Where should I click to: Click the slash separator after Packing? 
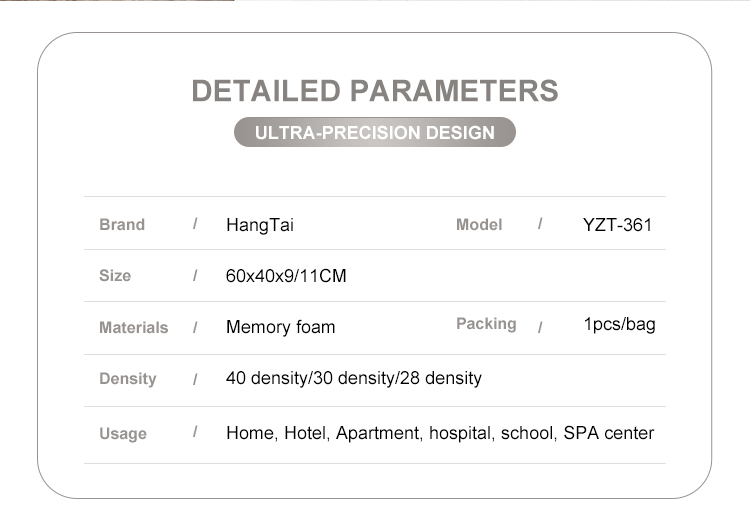tap(540, 326)
